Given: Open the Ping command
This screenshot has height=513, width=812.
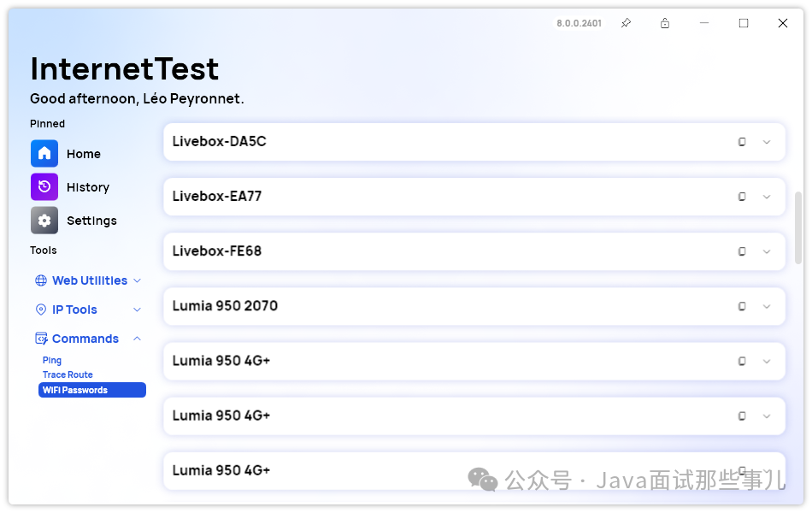Looking at the screenshot, I should point(52,360).
